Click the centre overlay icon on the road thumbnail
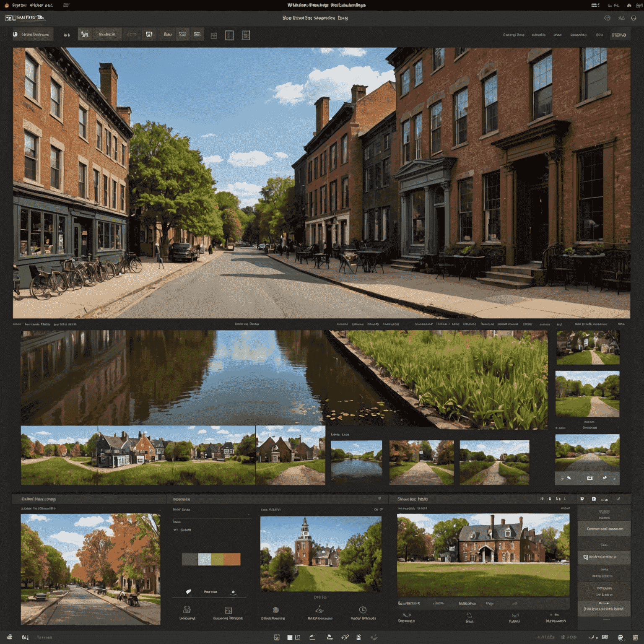Image resolution: width=644 pixels, height=644 pixels. pos(589,478)
